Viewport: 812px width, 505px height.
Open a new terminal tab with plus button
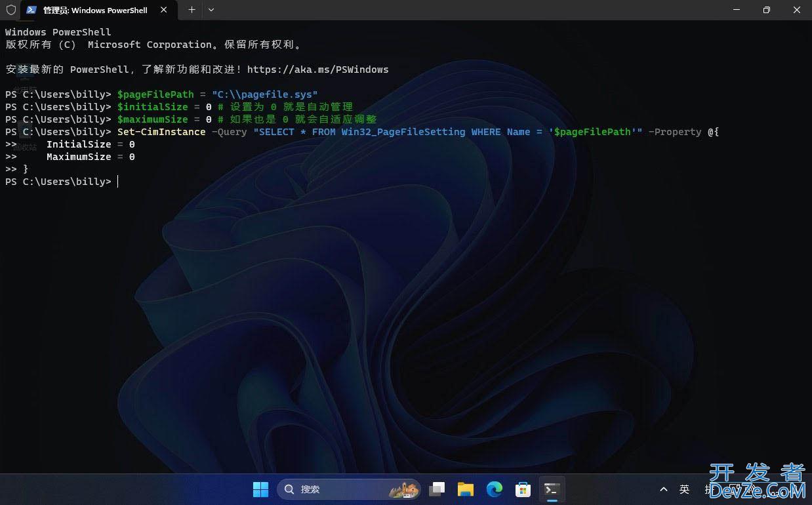pos(192,10)
